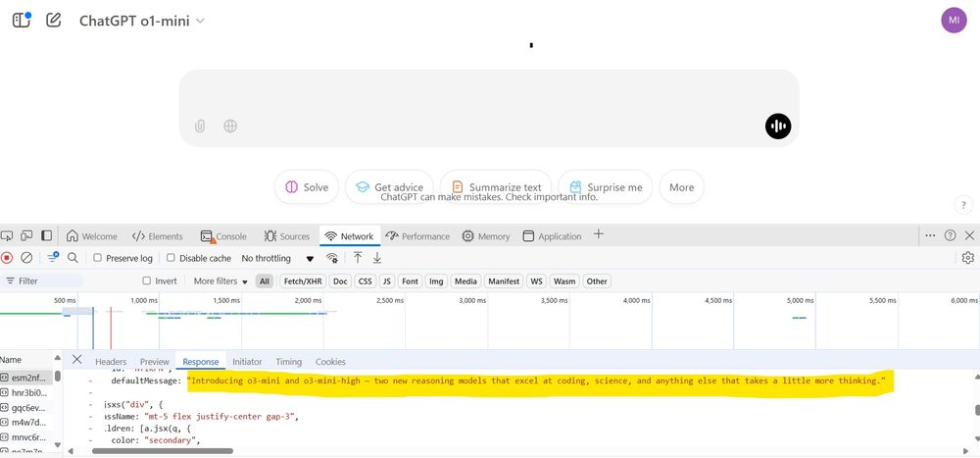Click the network Filter text field

click(42, 280)
